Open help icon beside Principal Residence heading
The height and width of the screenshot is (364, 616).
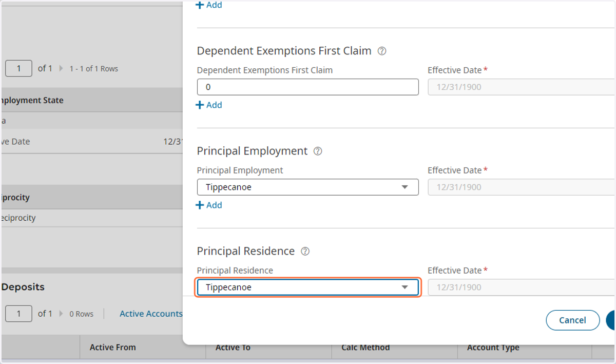click(305, 252)
